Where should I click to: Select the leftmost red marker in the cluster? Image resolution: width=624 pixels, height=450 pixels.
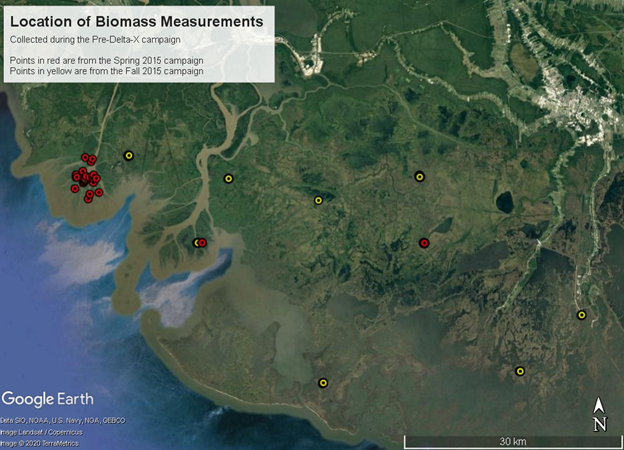pos(74,188)
